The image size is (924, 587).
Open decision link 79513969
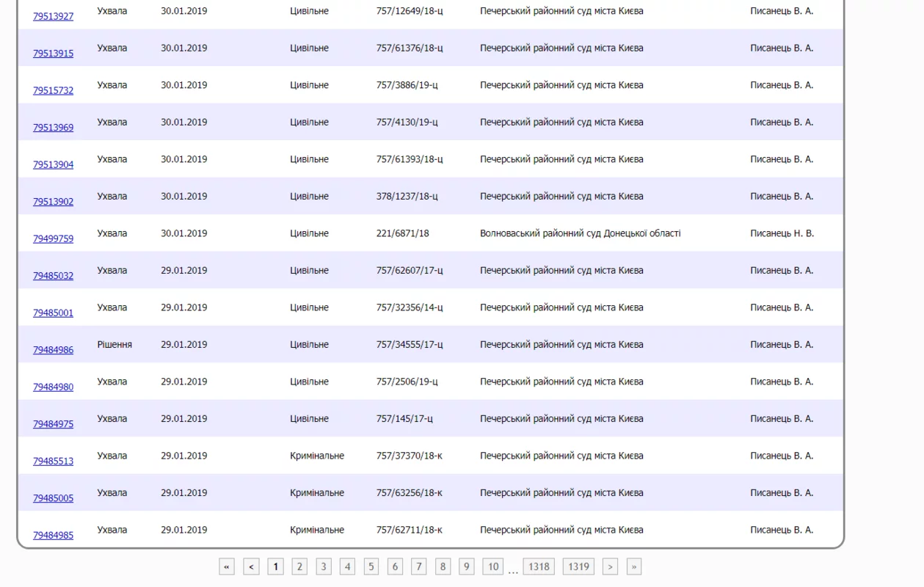point(53,128)
